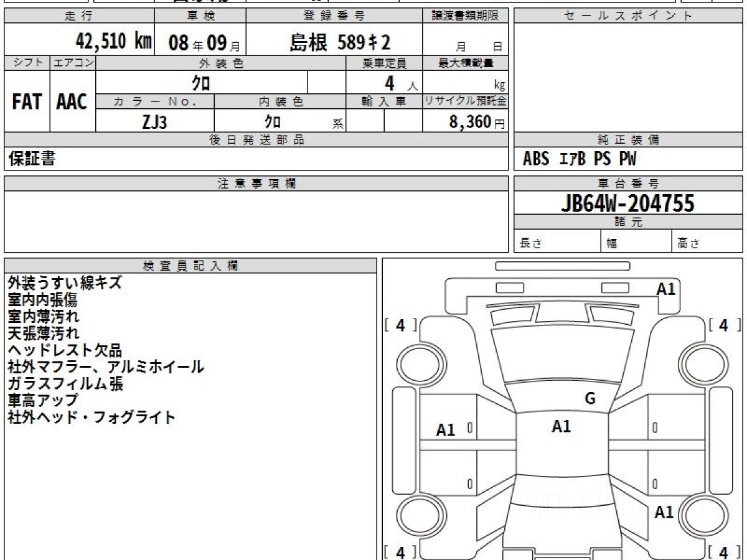Click the カラーNo. label
Image resolution: width=747 pixels, height=560 pixels.
coord(155,101)
